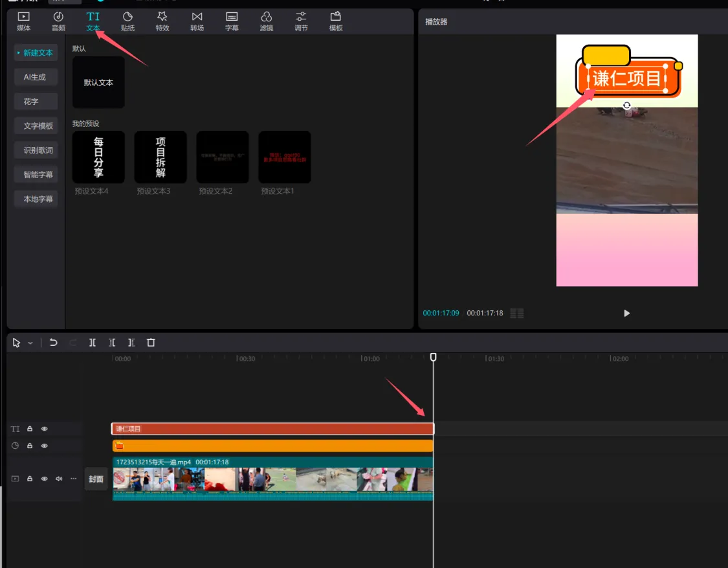This screenshot has height=568, width=728.
Task: Delete selected clip with trash icon
Action: point(151,343)
